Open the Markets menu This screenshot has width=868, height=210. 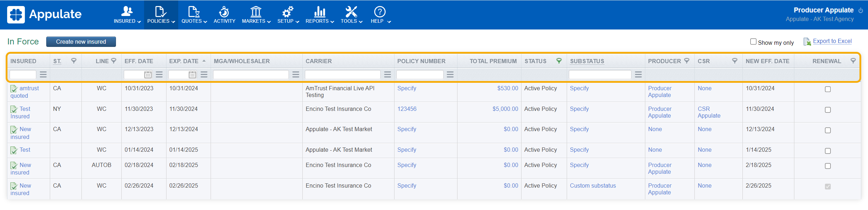[x=256, y=15]
